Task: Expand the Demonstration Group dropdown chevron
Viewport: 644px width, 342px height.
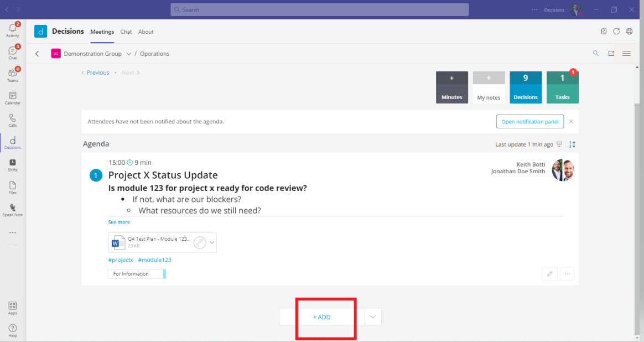Action: tap(128, 54)
